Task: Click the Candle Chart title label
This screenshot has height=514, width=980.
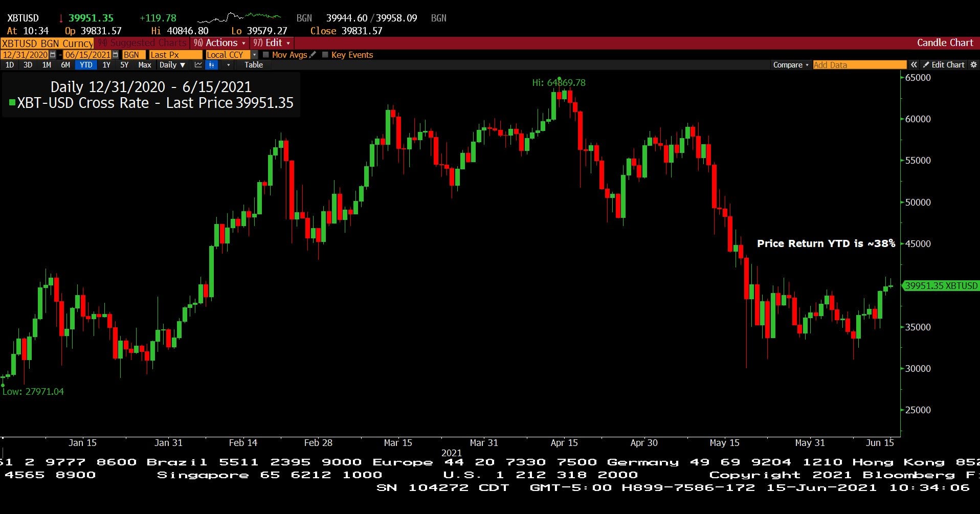Action: point(945,43)
